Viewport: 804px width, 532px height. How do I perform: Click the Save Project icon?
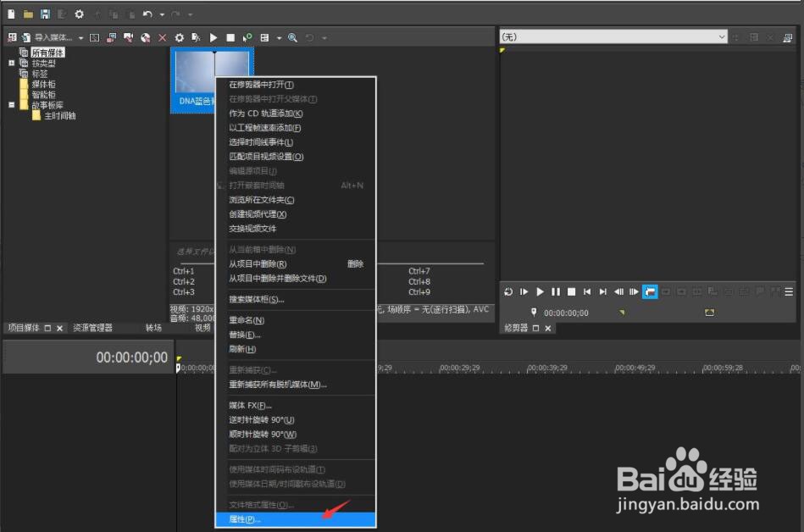[47, 14]
